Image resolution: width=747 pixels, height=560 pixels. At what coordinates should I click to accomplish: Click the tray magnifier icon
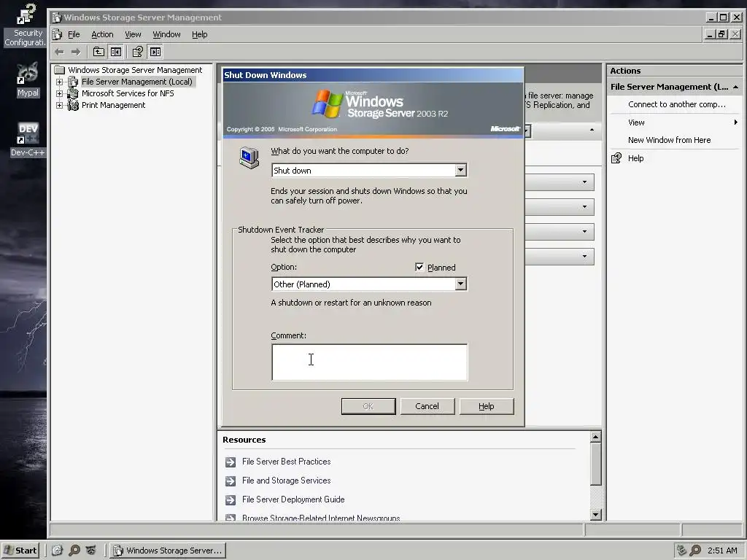[x=695, y=551]
